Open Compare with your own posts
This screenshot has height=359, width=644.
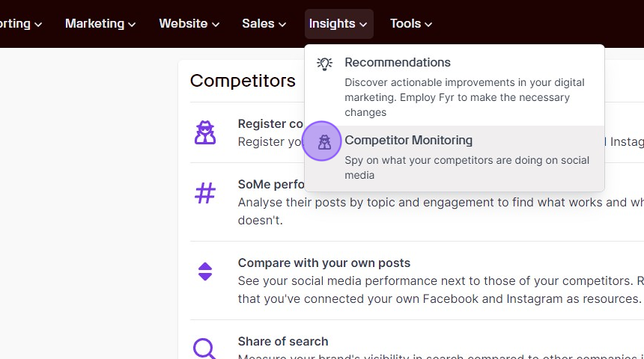(323, 263)
